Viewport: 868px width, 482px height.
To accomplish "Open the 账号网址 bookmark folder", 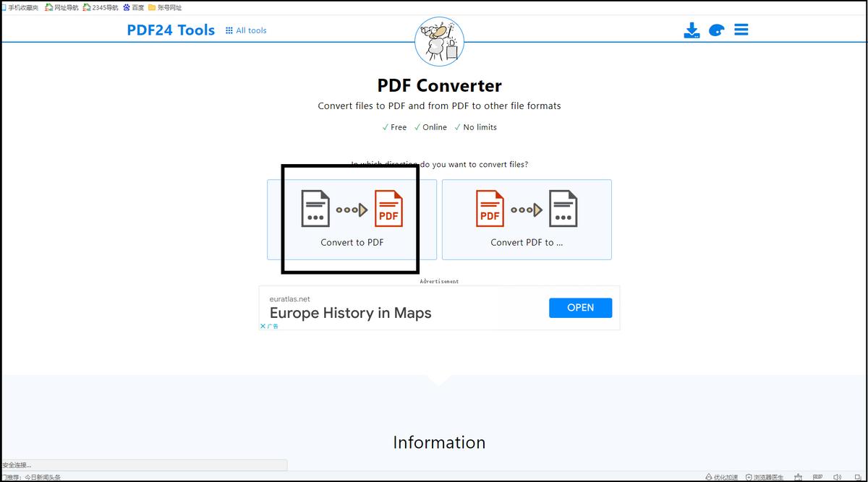I will tap(165, 7).
